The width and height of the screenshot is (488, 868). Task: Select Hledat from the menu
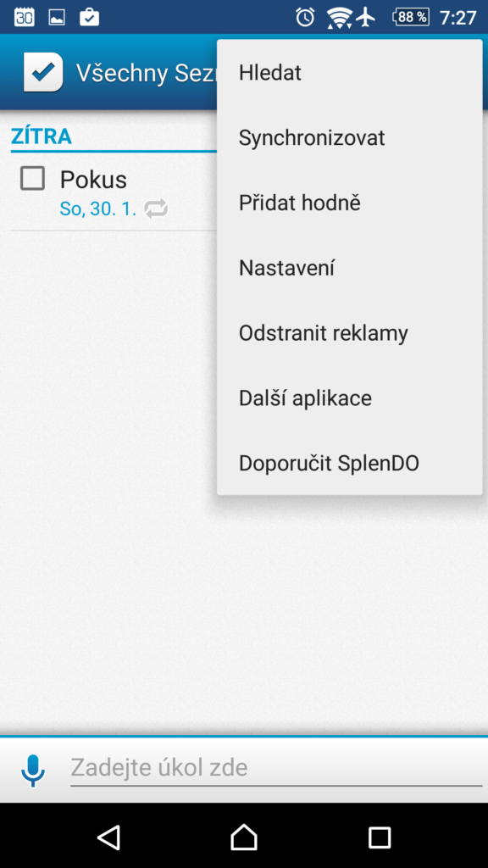[x=350, y=73]
